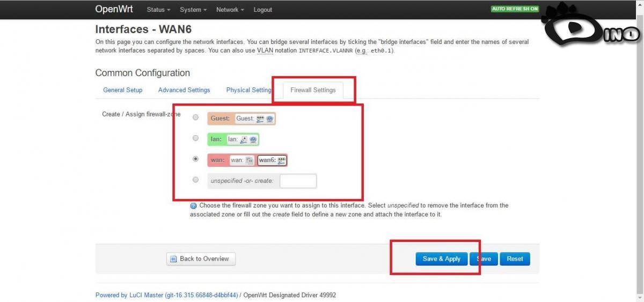Switch to the Physical Settings tab
Viewport: 644px width, 302px height.
click(249, 90)
